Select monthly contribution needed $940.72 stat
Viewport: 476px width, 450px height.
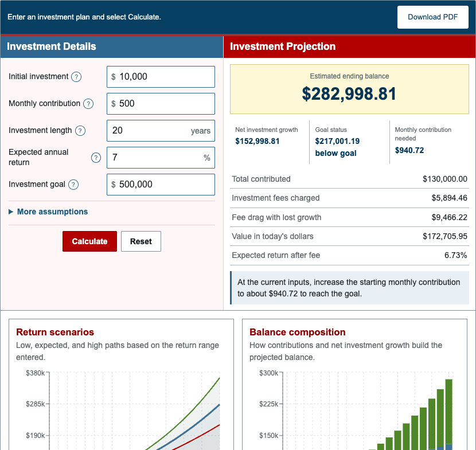click(x=409, y=150)
